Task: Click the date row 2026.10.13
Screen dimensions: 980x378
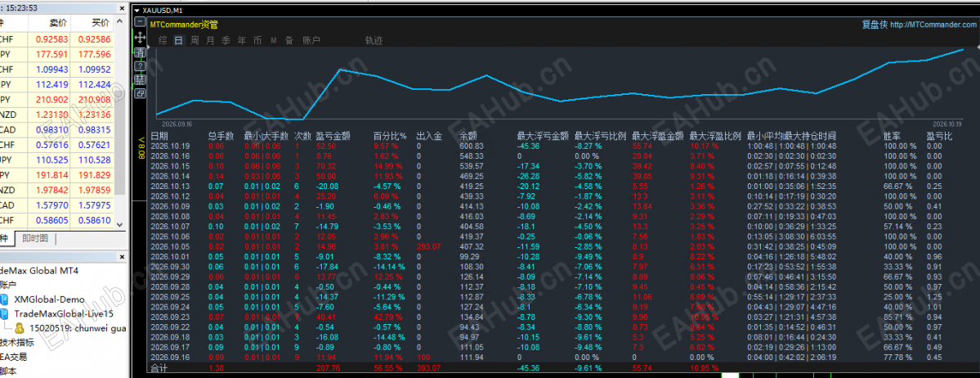Action: tap(169, 186)
